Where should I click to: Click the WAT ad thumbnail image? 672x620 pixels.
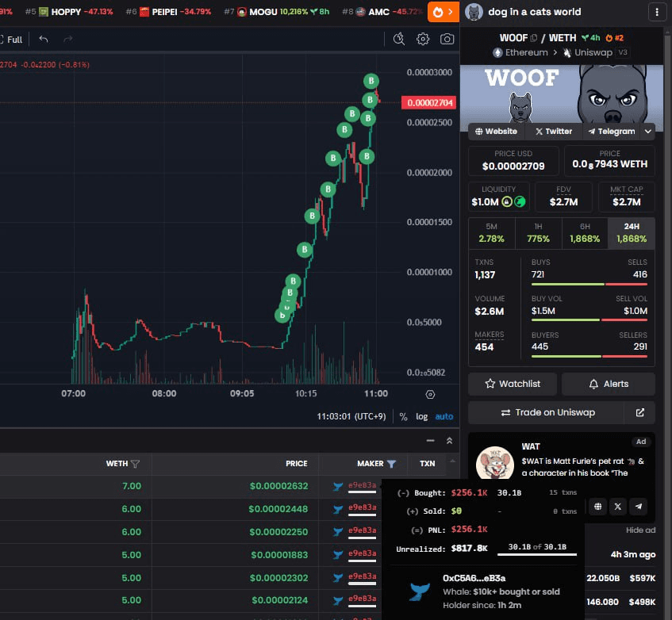(495, 463)
